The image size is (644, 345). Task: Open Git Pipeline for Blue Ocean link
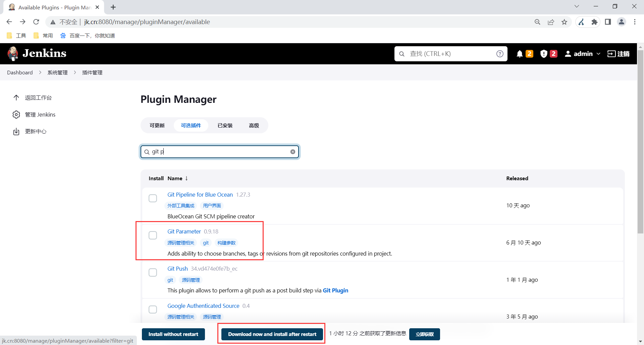click(x=200, y=195)
